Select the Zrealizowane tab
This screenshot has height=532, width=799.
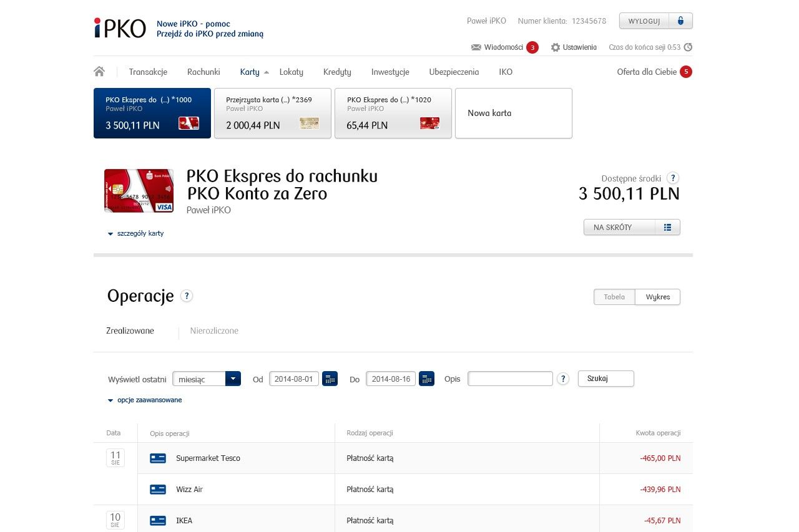point(130,331)
